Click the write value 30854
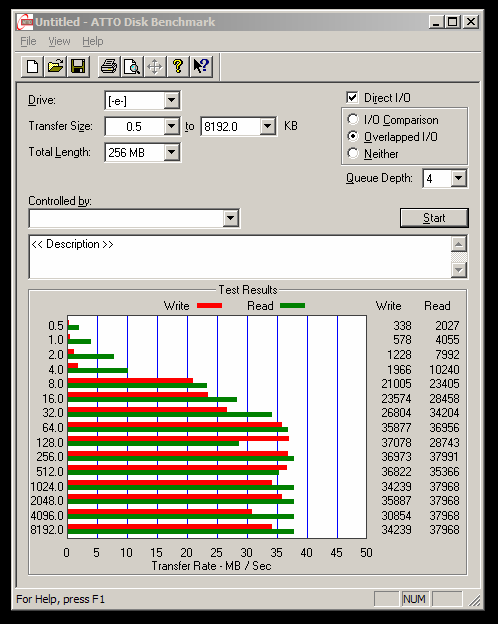Image resolution: width=498 pixels, height=624 pixels. pos(396,516)
